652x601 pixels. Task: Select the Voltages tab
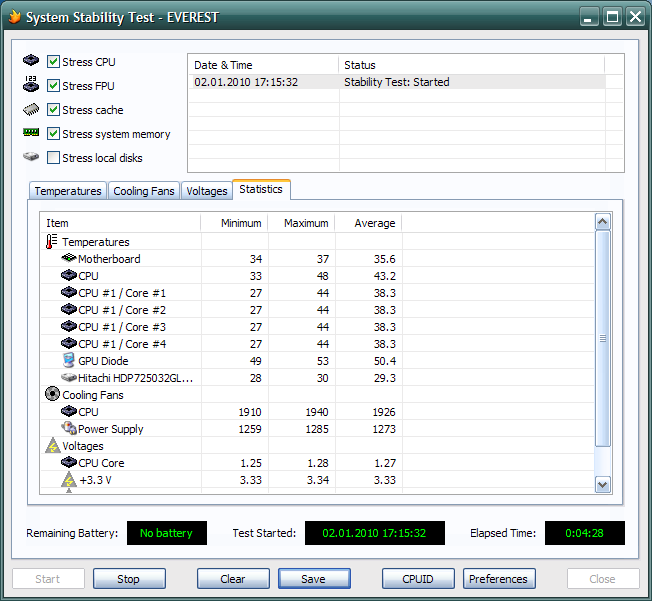(207, 191)
